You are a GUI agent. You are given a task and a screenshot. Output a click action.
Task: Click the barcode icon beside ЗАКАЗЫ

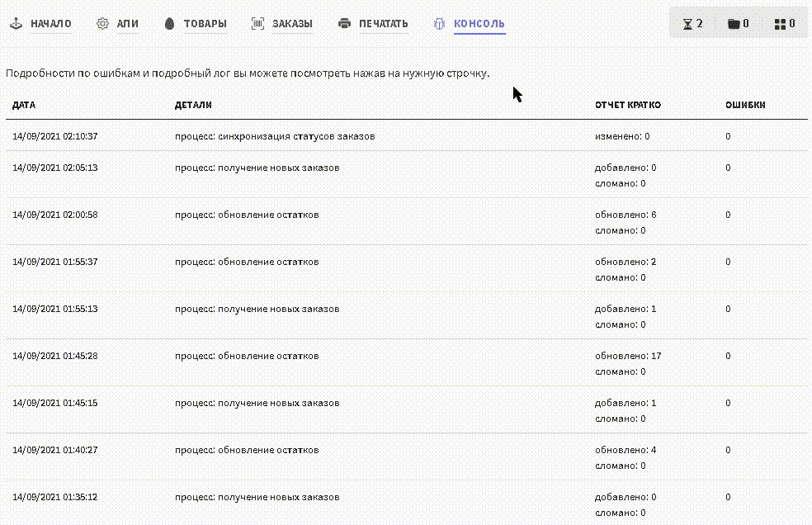[x=257, y=24]
